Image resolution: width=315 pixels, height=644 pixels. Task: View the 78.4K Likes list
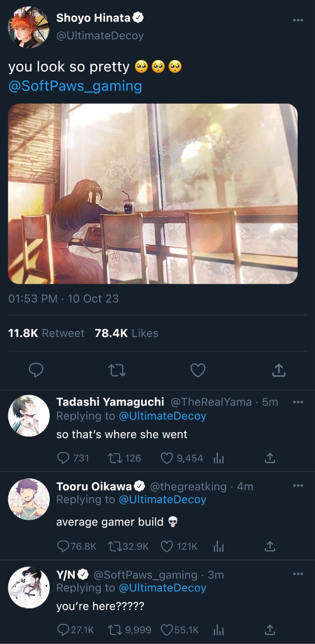pyautogui.click(x=126, y=333)
